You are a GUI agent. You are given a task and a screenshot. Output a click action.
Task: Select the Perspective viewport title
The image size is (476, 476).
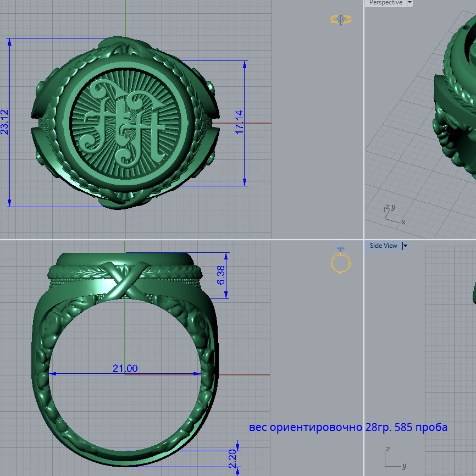(386, 3)
